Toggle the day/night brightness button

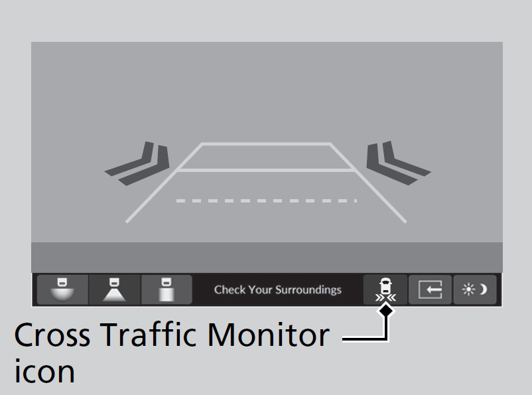[475, 289]
